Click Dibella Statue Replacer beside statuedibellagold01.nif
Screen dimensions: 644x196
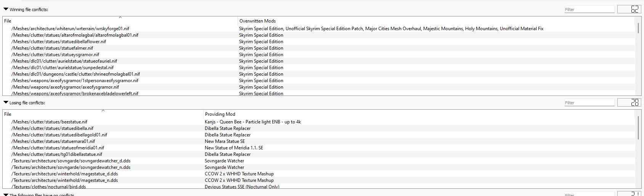(228, 135)
